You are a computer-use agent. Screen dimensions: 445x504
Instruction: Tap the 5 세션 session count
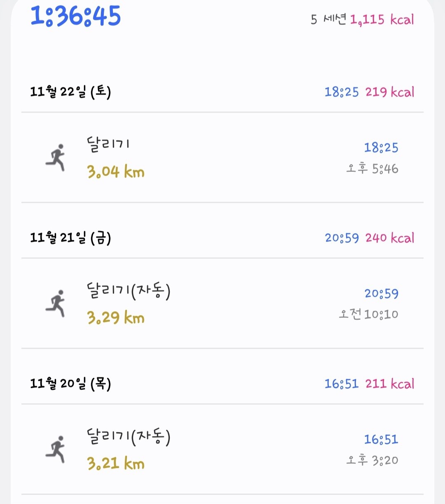pos(328,19)
